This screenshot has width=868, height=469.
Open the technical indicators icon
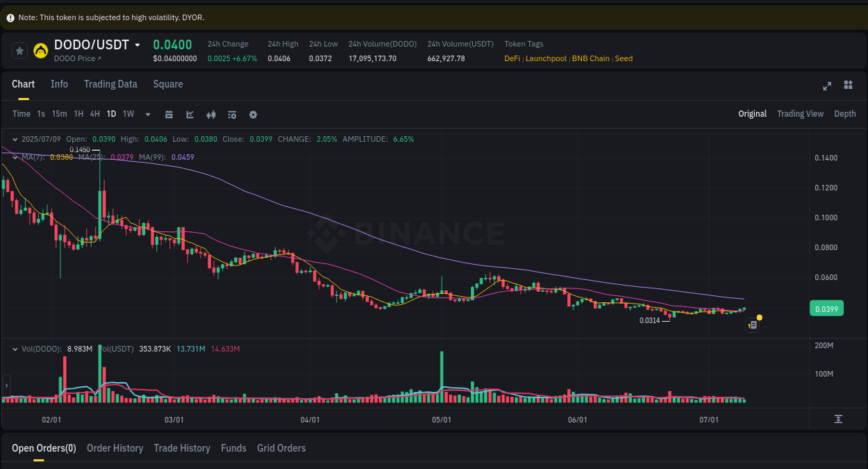tap(232, 114)
